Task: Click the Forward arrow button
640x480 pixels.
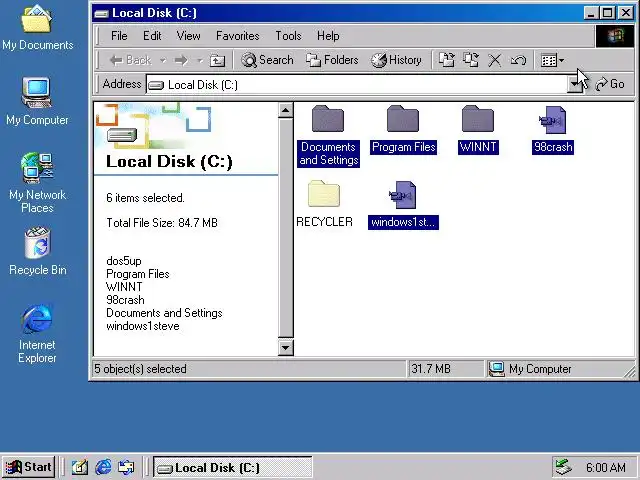Action: click(181, 60)
